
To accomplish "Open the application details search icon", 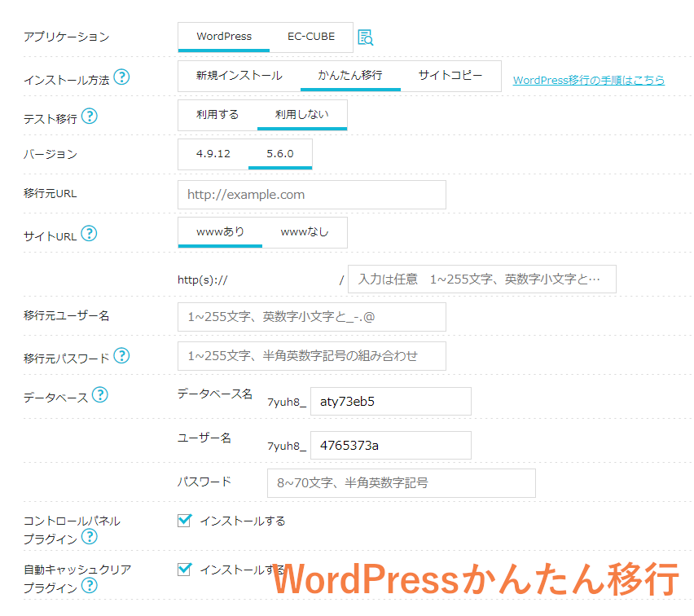I will (x=365, y=37).
